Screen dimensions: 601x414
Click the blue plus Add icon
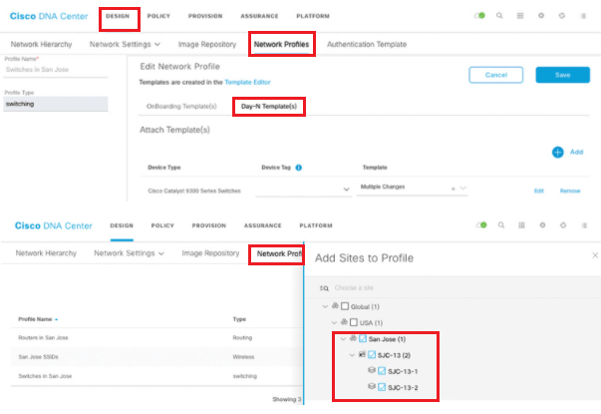pyautogui.click(x=558, y=152)
